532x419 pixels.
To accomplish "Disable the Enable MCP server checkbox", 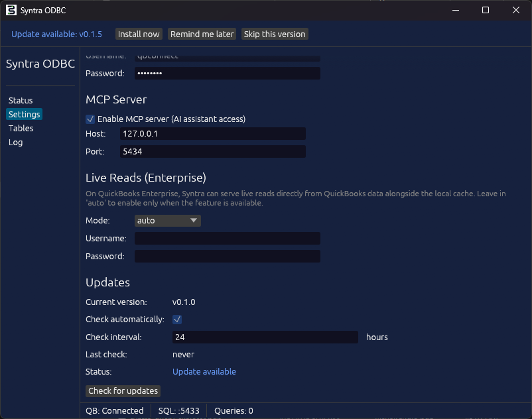I will click(x=90, y=119).
